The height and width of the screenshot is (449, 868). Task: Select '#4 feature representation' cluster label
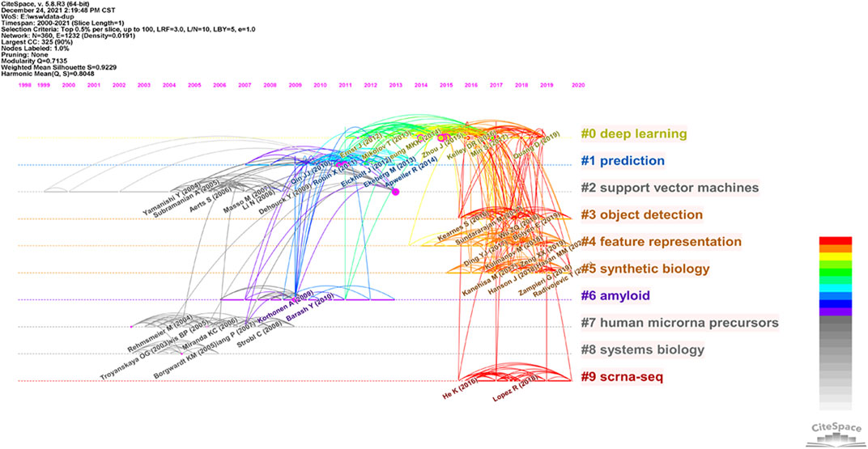[x=661, y=242]
